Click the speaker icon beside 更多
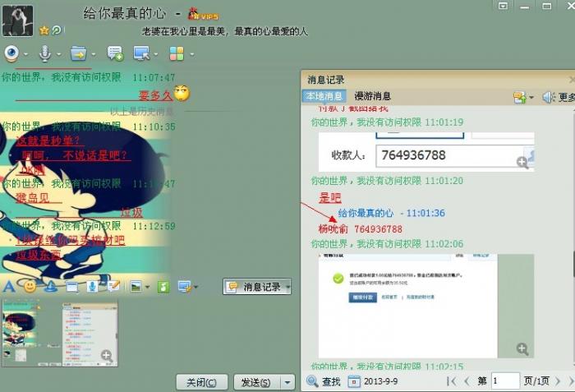 (548, 97)
